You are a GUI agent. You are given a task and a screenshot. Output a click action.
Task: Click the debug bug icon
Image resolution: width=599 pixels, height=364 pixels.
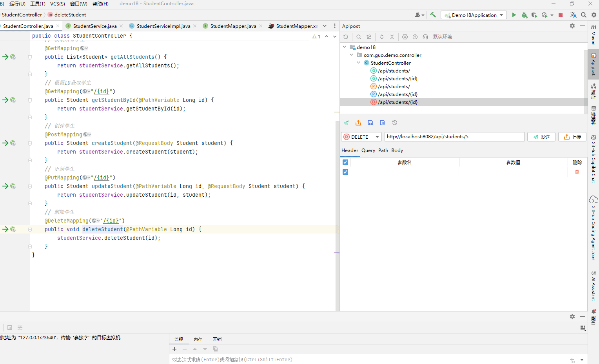[524, 15]
